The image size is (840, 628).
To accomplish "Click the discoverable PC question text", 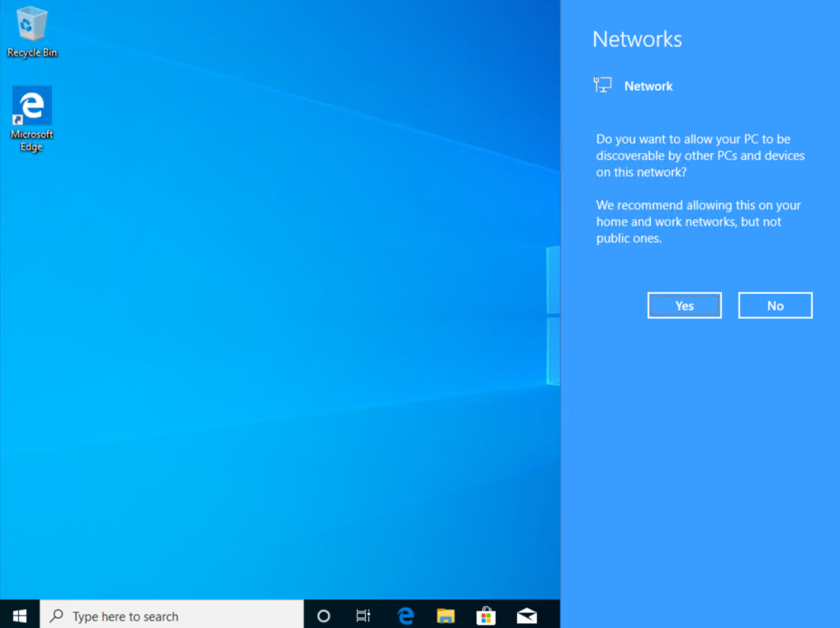I will (x=700, y=155).
